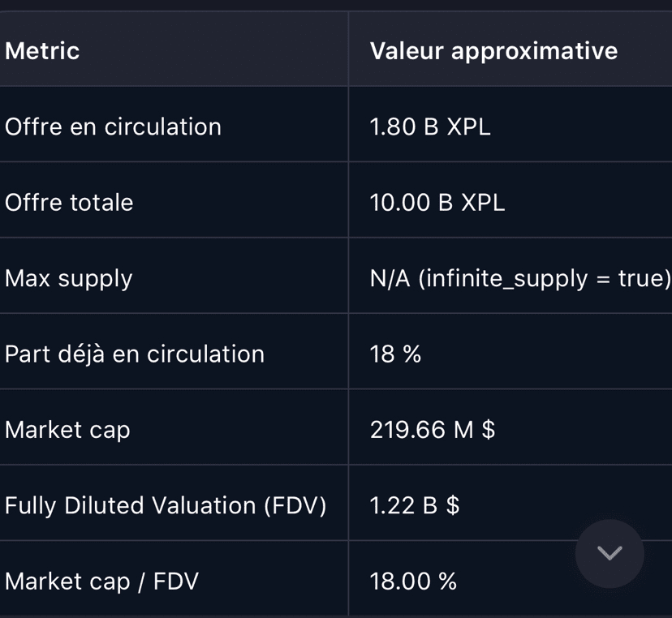Select the Part déjà en circulation label
Viewport: 672px width, 618px height.
coord(135,354)
